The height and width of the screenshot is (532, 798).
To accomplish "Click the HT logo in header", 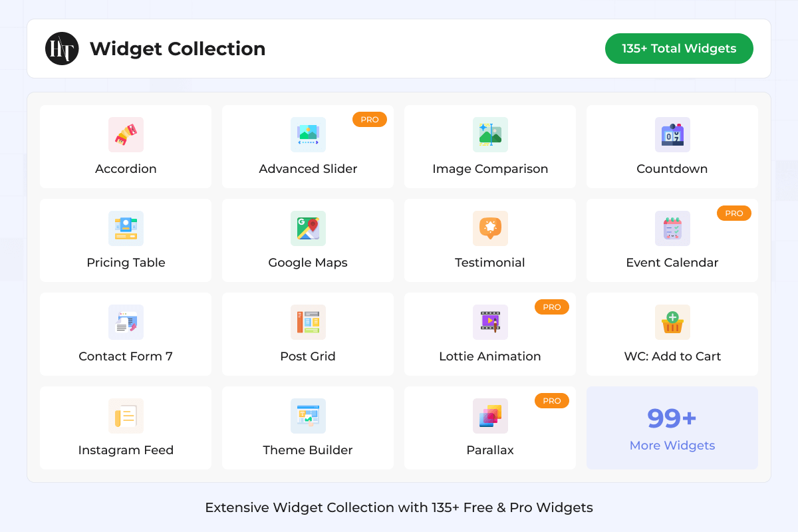I will 62,49.
